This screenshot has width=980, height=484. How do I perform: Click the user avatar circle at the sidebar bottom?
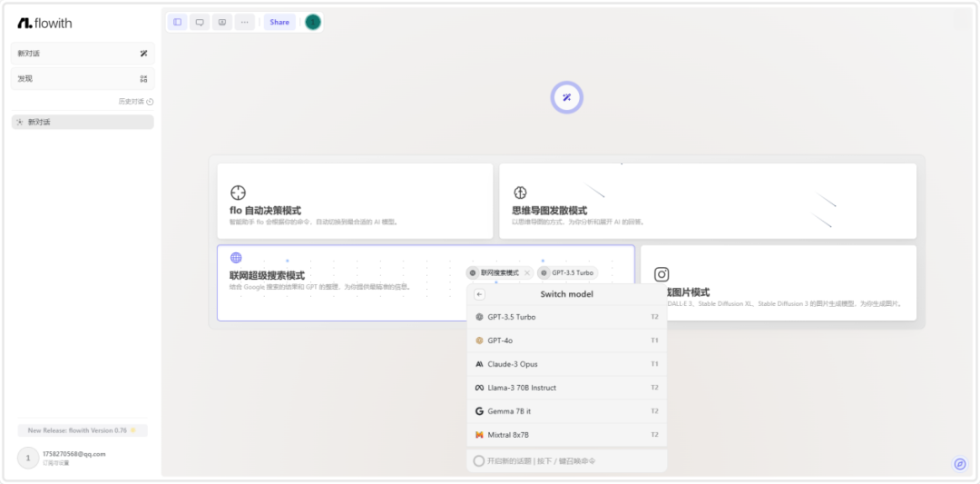tap(27, 458)
